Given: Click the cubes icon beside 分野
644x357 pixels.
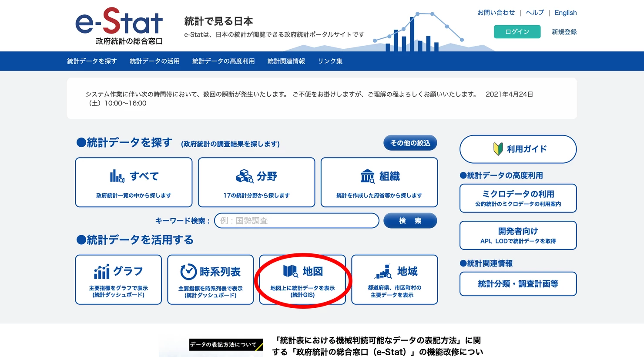Looking at the screenshot, I should 245,176.
